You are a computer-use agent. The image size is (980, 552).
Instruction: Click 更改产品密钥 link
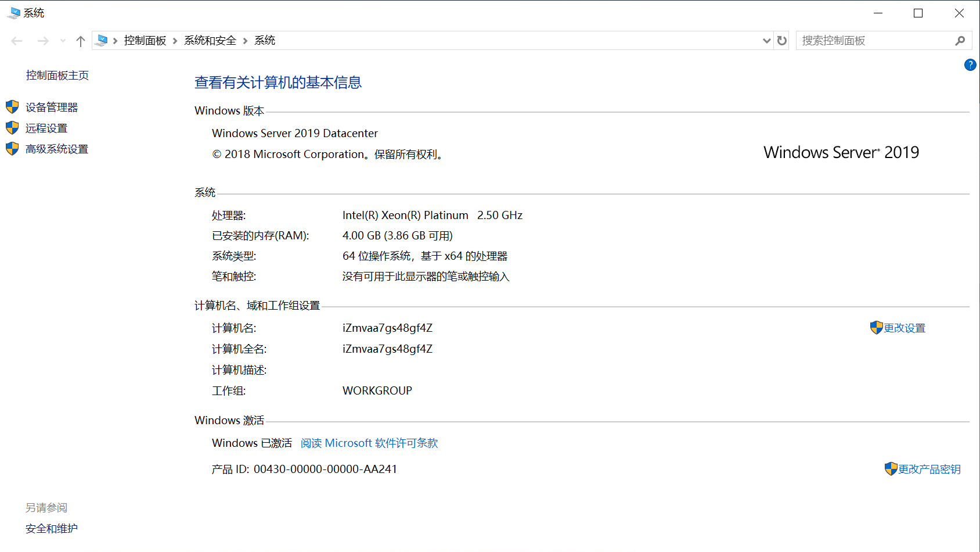[x=929, y=469]
